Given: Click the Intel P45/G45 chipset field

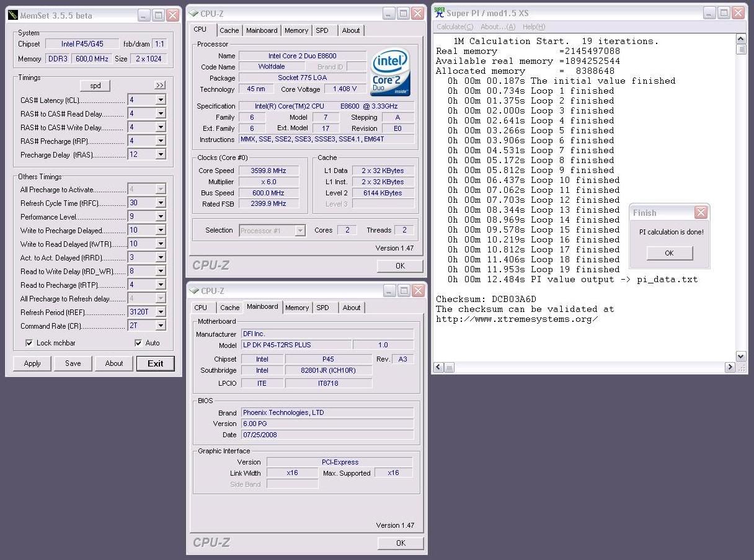Looking at the screenshot, I should coord(82,44).
